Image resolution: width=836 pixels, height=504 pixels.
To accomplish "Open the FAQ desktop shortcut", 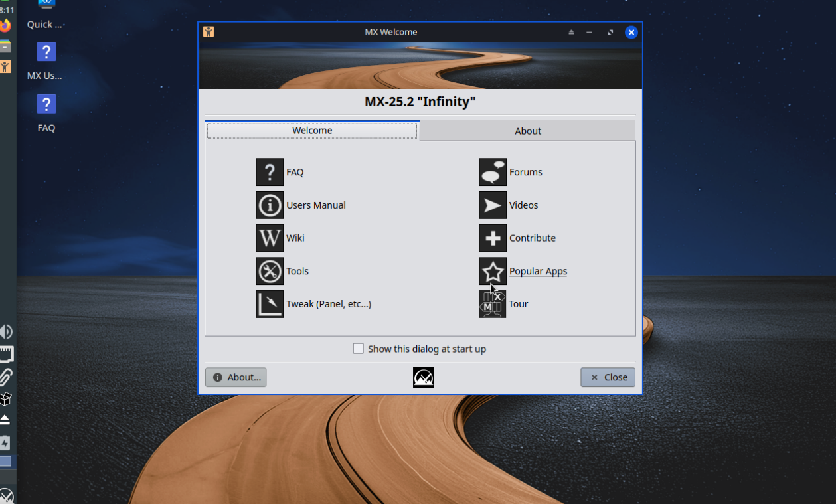I will click(46, 113).
